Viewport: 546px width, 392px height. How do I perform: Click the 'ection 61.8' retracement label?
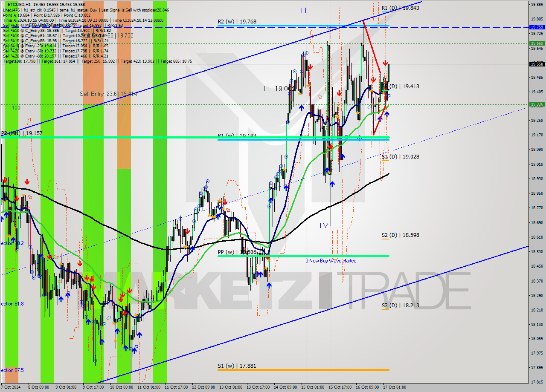tap(12, 304)
